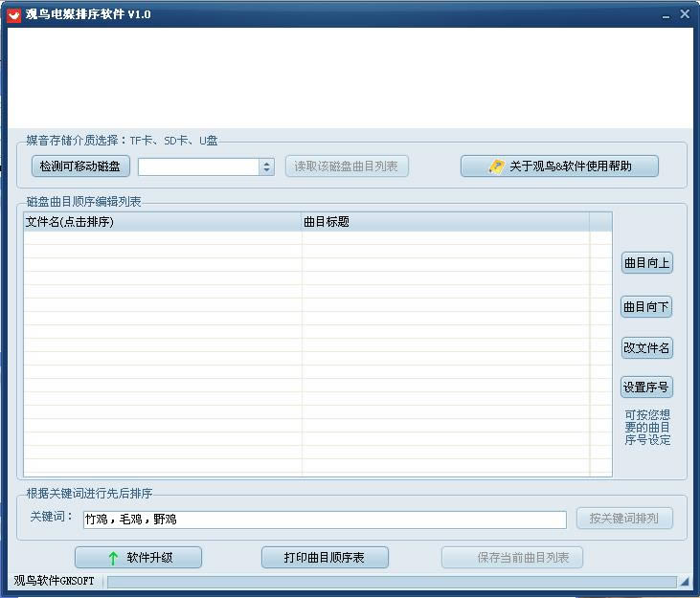Click the 按关键词排列 sort button
Image resolution: width=700 pixels, height=598 pixels.
tap(624, 519)
